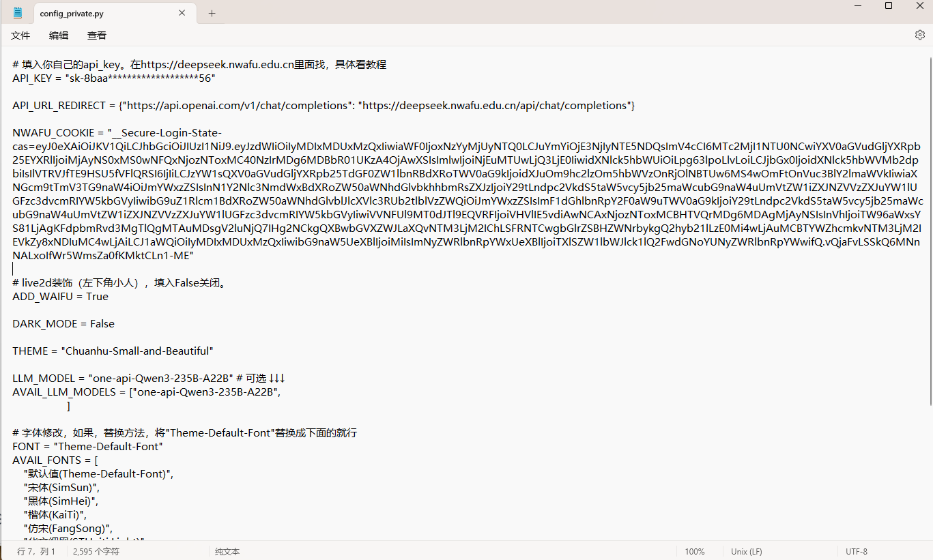The width and height of the screenshot is (933, 560).
Task: Open the 文件 menu
Action: click(20, 35)
